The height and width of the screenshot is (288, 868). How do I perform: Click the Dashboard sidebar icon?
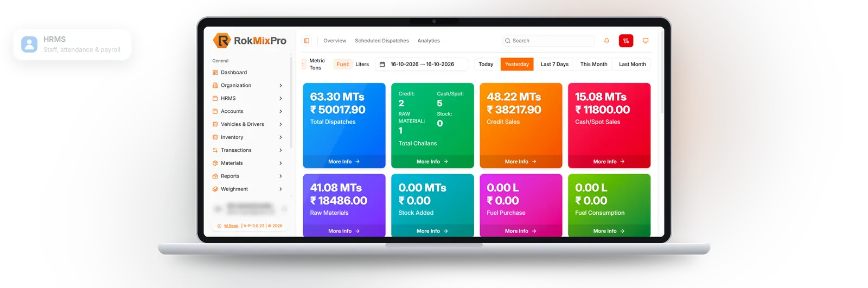tap(215, 72)
